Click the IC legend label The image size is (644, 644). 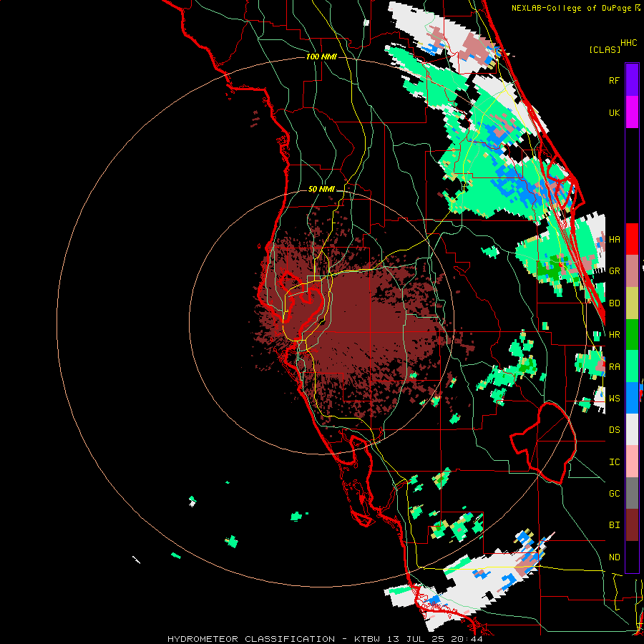(614, 462)
